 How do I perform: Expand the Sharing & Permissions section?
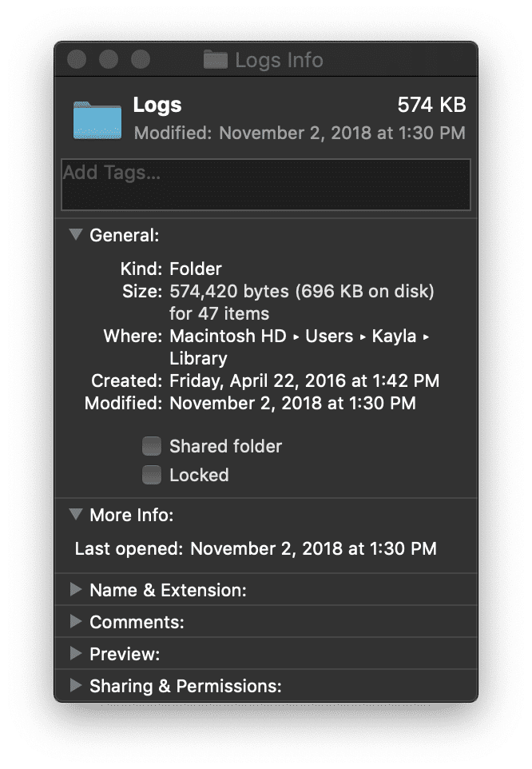coord(75,686)
